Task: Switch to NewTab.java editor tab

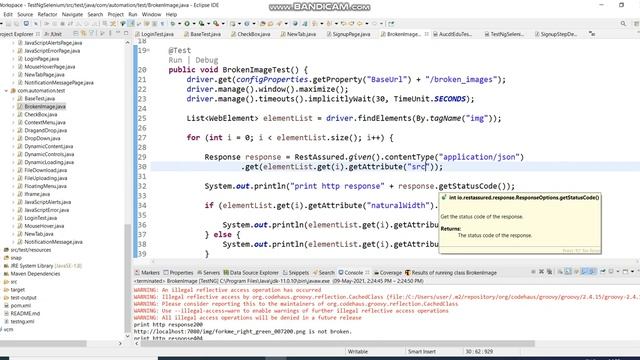Action: click(298, 34)
